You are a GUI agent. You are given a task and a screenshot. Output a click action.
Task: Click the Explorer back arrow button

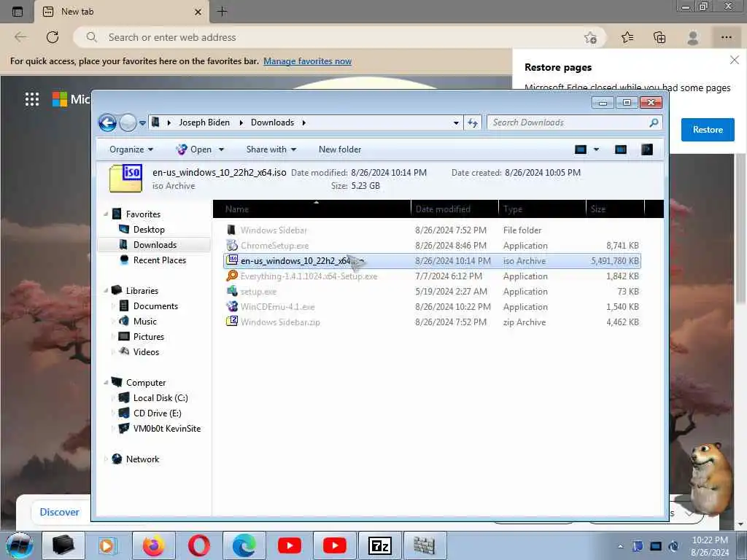click(108, 122)
